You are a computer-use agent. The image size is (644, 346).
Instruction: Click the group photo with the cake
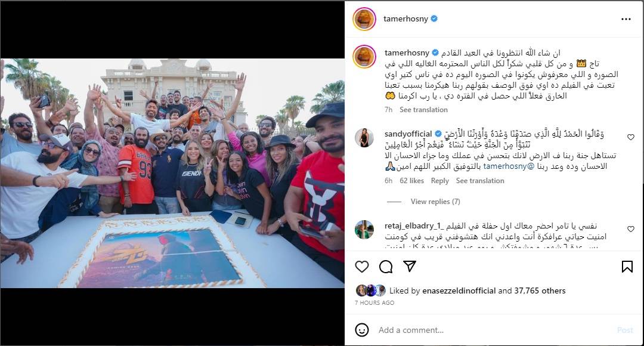tap(172, 173)
